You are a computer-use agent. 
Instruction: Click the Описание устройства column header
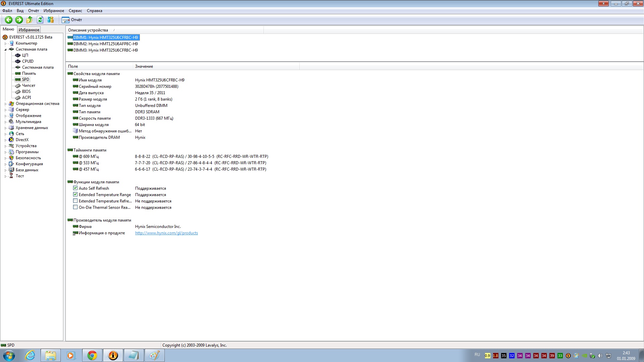point(164,30)
